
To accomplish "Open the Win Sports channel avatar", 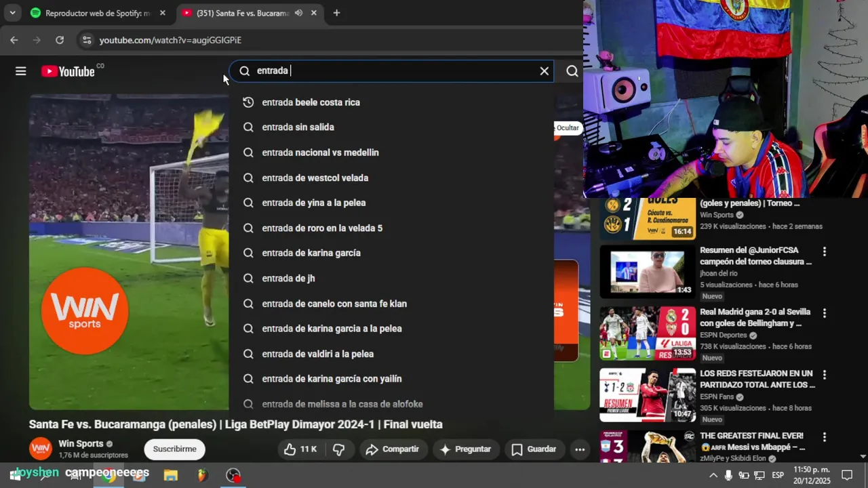I will coord(41,449).
